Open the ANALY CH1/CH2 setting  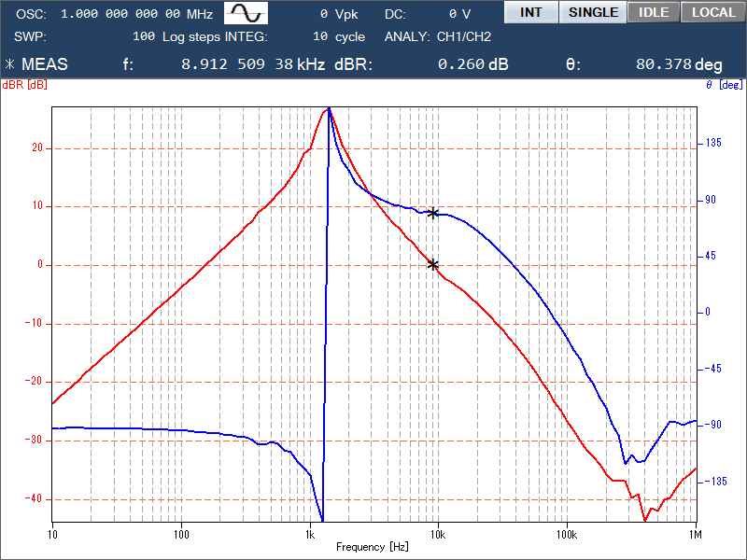pos(463,36)
